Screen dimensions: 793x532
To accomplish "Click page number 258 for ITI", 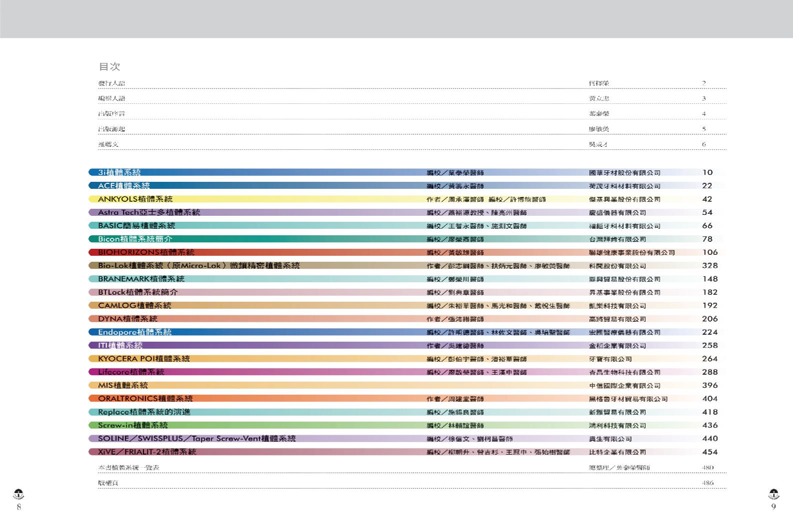I will pyautogui.click(x=709, y=345).
